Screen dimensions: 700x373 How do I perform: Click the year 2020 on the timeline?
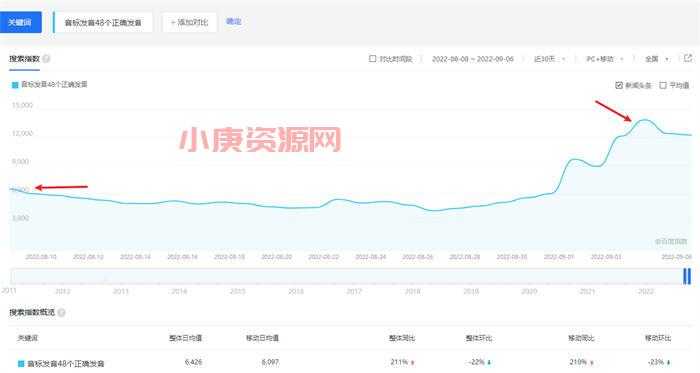point(529,291)
